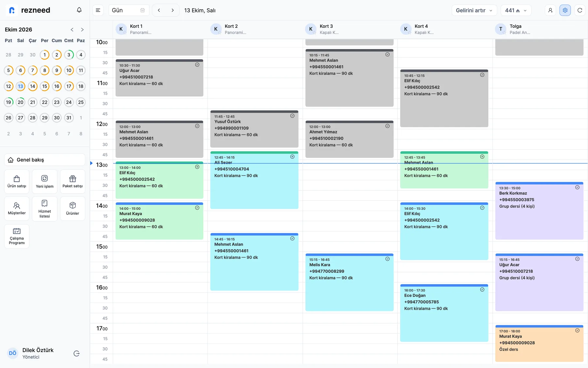The width and height of the screenshot is (588, 368).
Task: Toggle status check on Ahmet Yılmaz booking
Action: pos(387,126)
